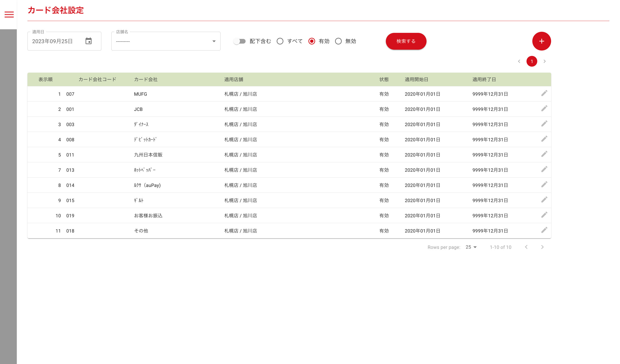Screen dimensions: 620x364
Task: Edit the MUFG row with pencil icon
Action: tap(544, 93)
